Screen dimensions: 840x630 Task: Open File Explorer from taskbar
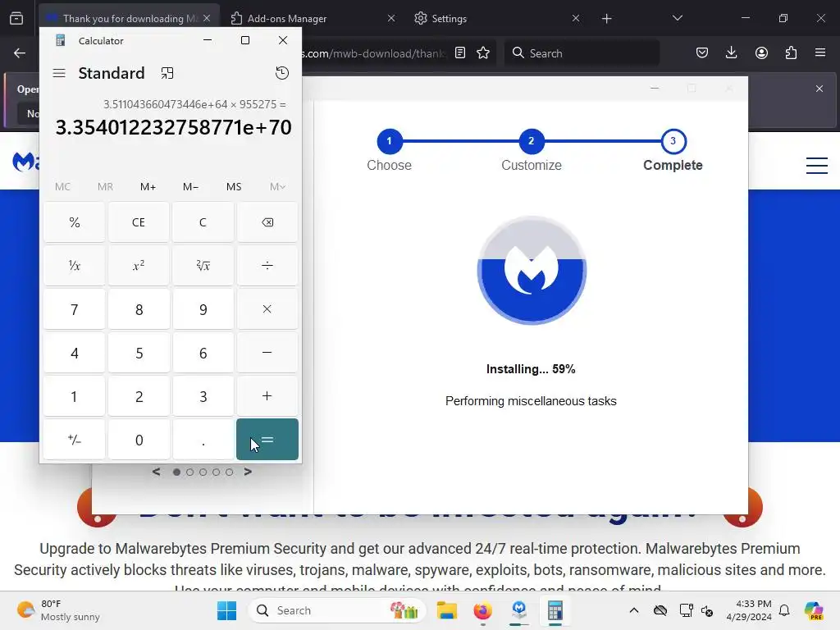click(447, 610)
